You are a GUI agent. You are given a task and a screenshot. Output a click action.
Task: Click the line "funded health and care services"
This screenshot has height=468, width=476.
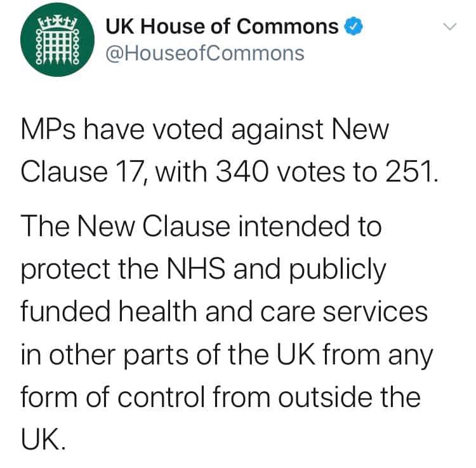click(x=225, y=314)
